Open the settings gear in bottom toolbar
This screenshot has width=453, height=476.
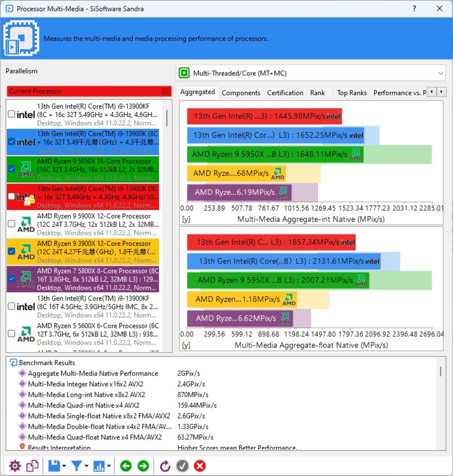pyautogui.click(x=15, y=466)
